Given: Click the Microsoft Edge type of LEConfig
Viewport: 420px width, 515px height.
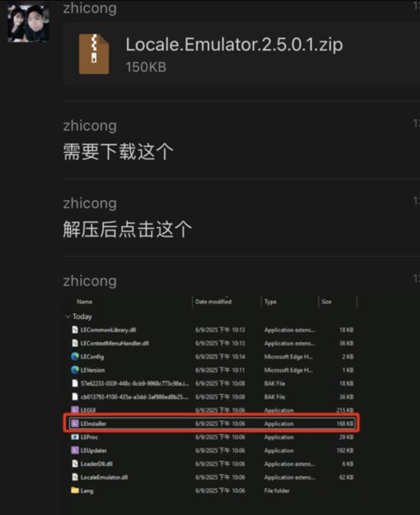Looking at the screenshot, I should pos(289,357).
